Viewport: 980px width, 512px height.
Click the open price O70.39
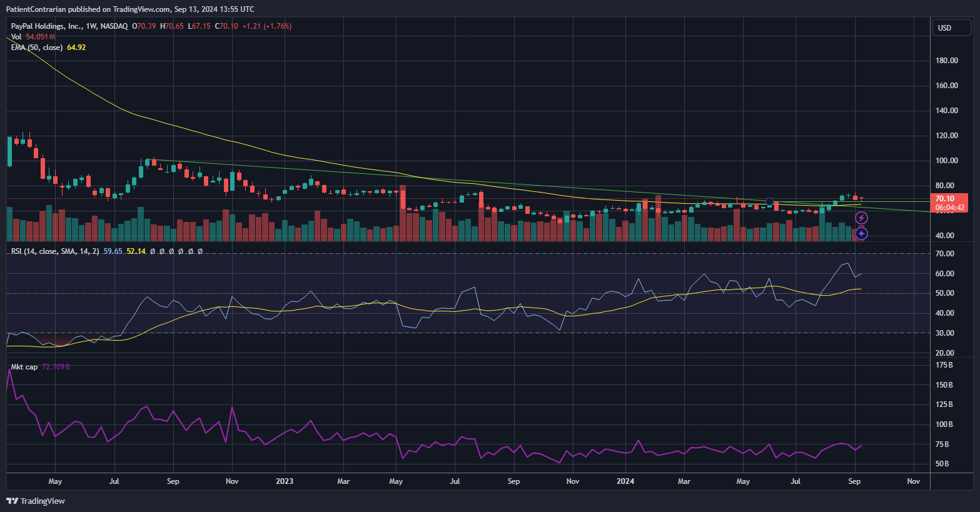pos(144,26)
